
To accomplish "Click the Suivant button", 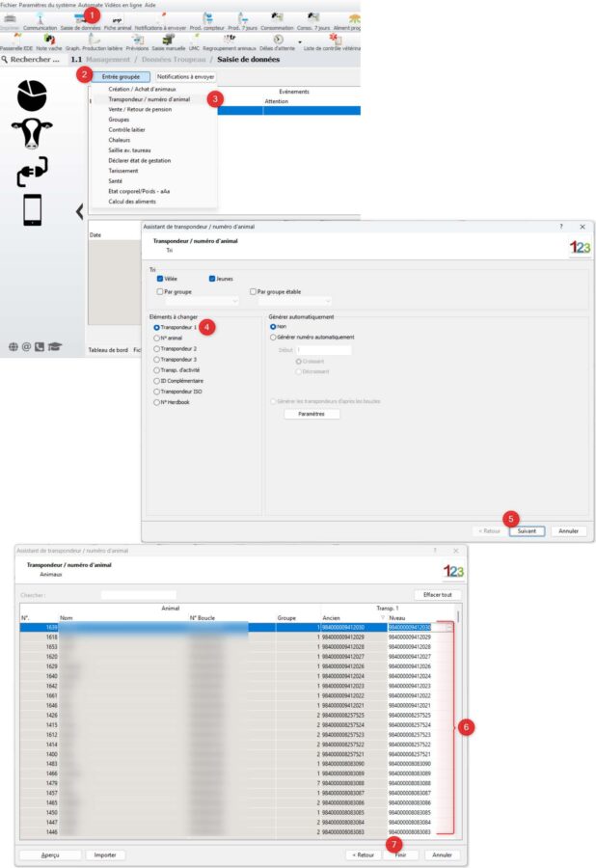I will tap(527, 530).
